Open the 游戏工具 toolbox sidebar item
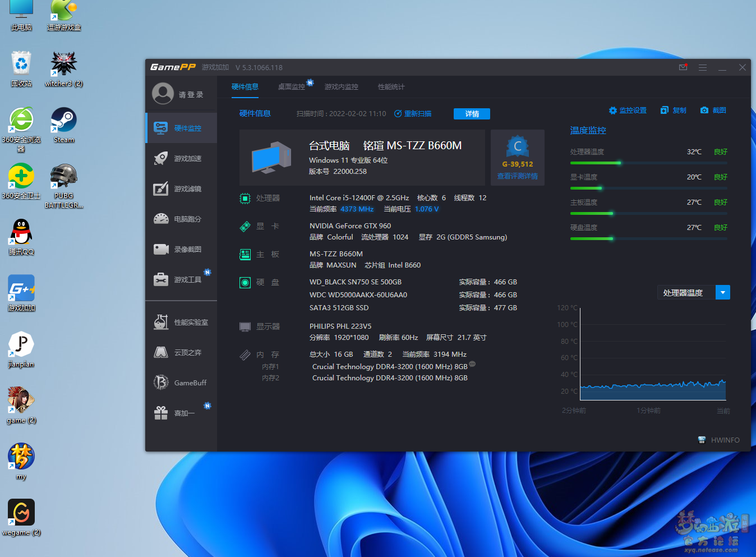 pos(181,280)
